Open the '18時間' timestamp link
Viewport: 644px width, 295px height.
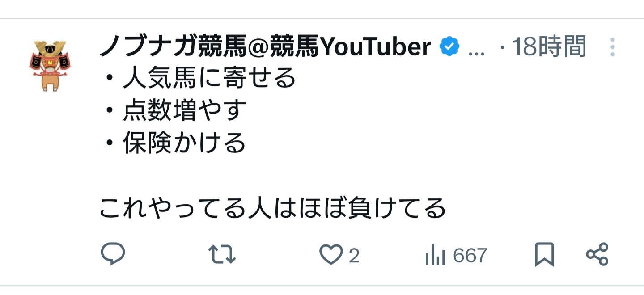549,47
